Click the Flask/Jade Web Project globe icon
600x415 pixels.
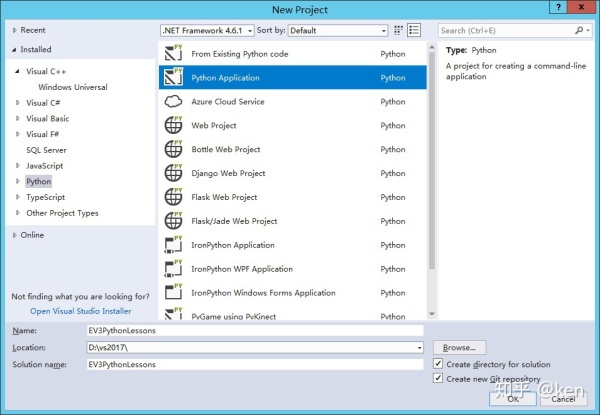173,220
